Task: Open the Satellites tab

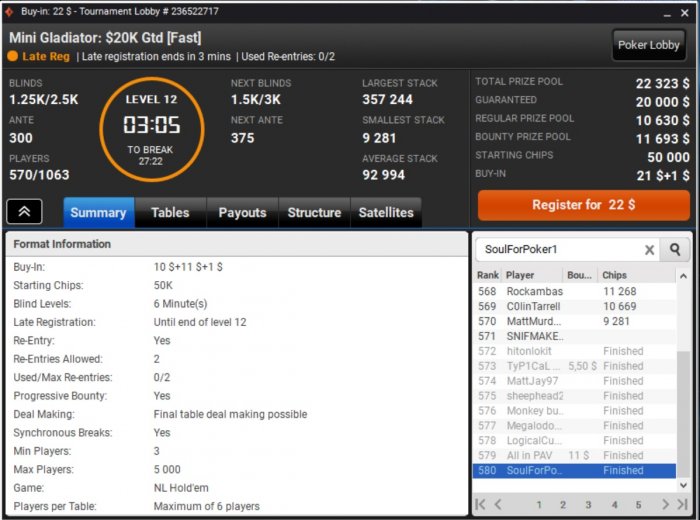Action: pyautogui.click(x=386, y=212)
